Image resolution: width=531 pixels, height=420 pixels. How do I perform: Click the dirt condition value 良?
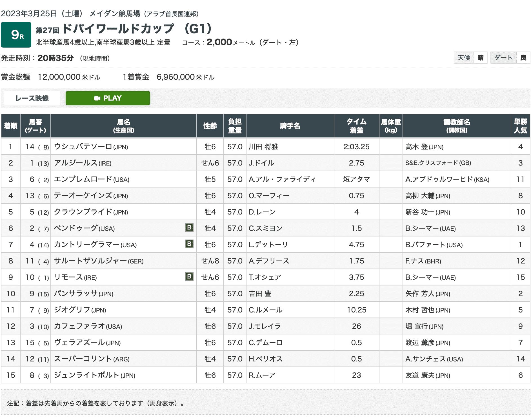click(523, 58)
